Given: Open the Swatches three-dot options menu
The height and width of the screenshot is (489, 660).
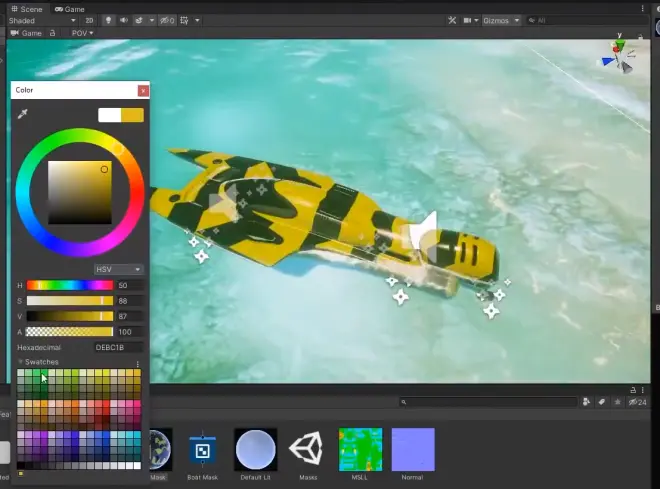Looking at the screenshot, I should click(138, 364).
